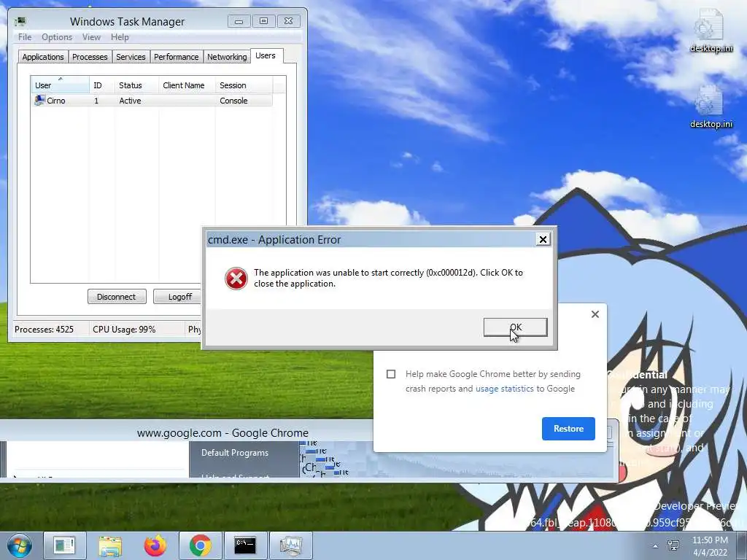
Task: Sort by the Client Name column header
Action: tap(187, 85)
